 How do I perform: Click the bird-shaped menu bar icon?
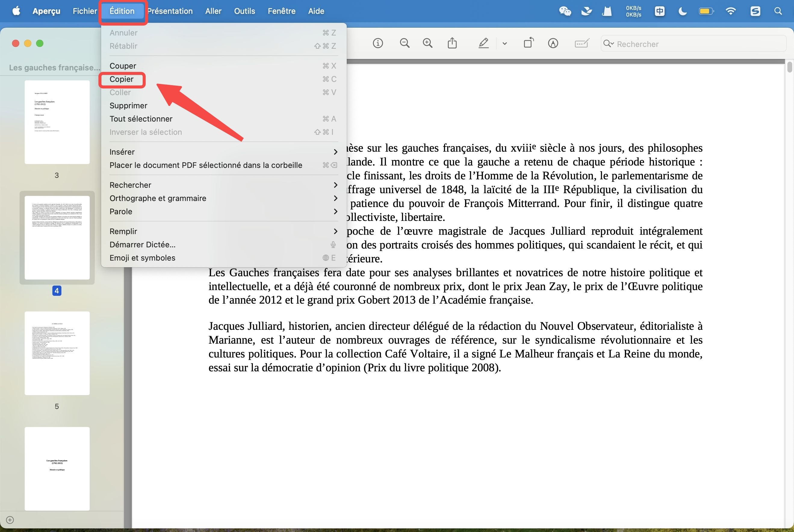586,11
